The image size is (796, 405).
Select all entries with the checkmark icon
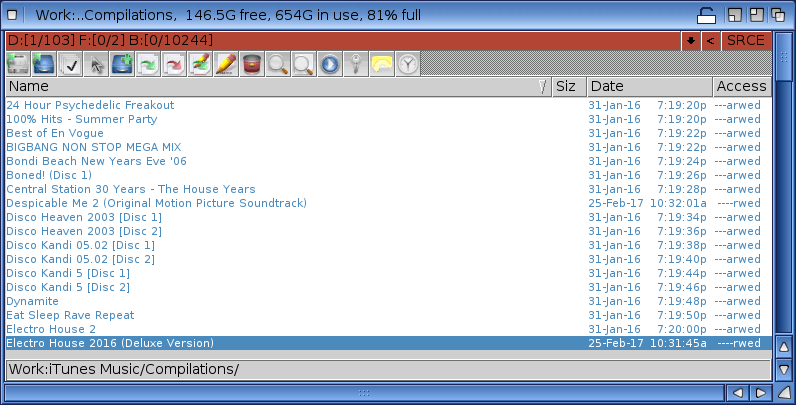(x=70, y=64)
